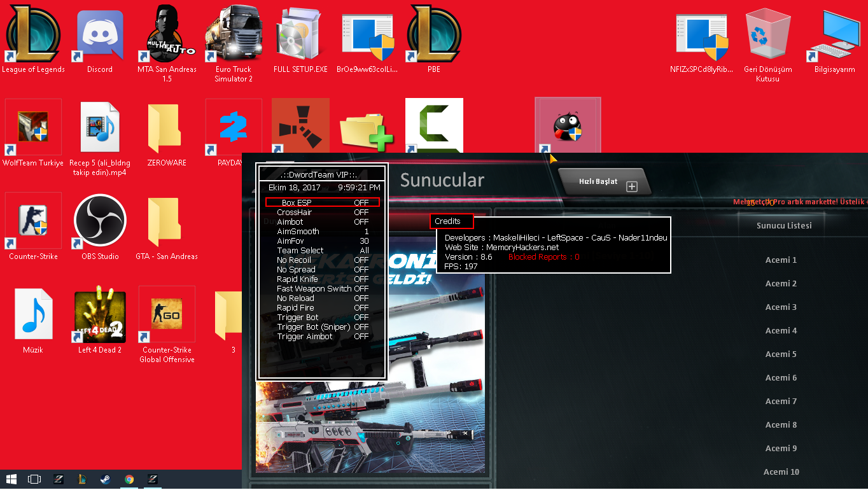This screenshot has height=490, width=868.
Task: Select the Müzik music file icon
Action: point(33,320)
